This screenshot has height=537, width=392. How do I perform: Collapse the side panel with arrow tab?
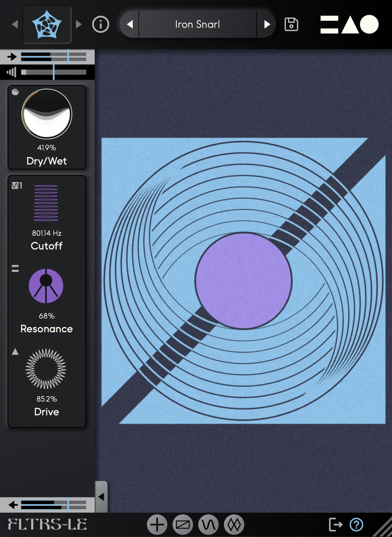pos(101,497)
